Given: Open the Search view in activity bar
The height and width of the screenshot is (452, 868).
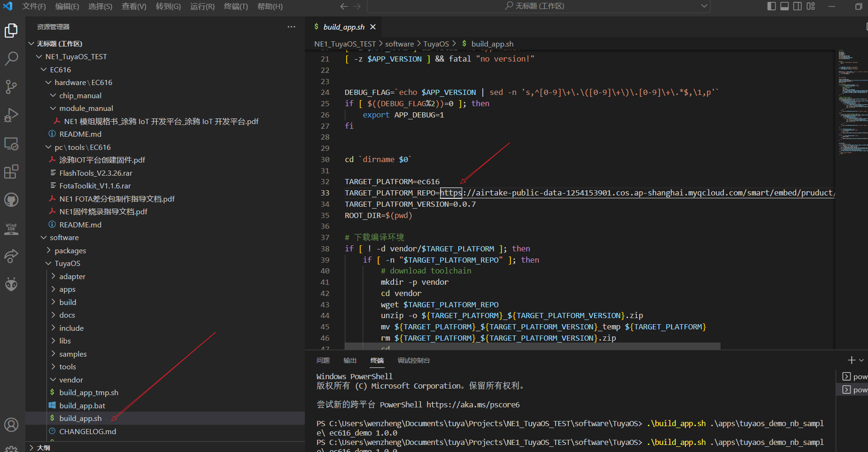Looking at the screenshot, I should coord(11,59).
